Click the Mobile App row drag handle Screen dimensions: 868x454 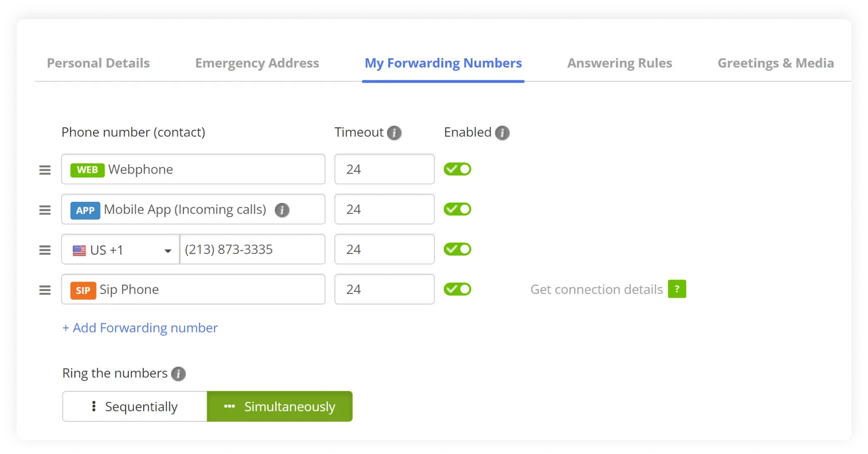pyautogui.click(x=45, y=210)
